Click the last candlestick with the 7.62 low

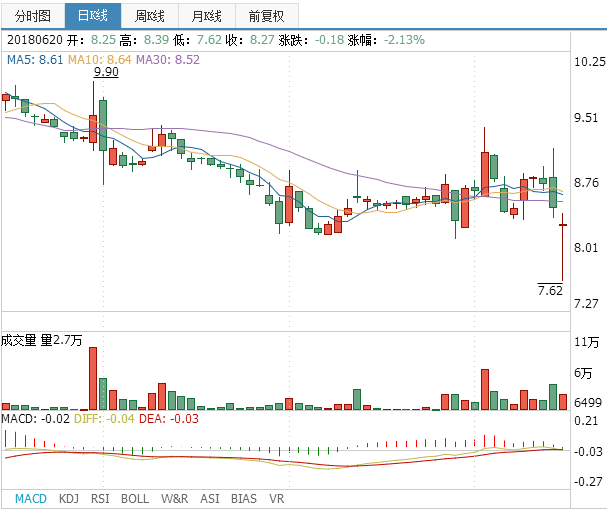(562, 247)
